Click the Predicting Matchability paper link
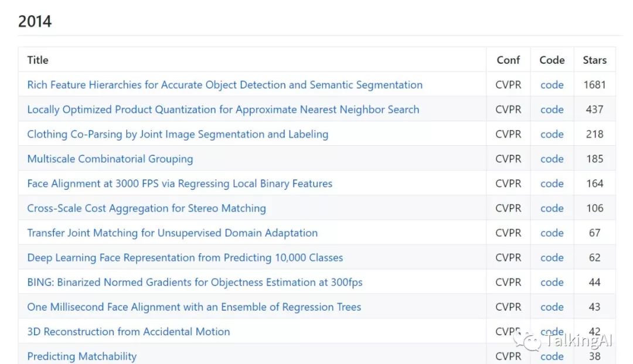 point(81,356)
